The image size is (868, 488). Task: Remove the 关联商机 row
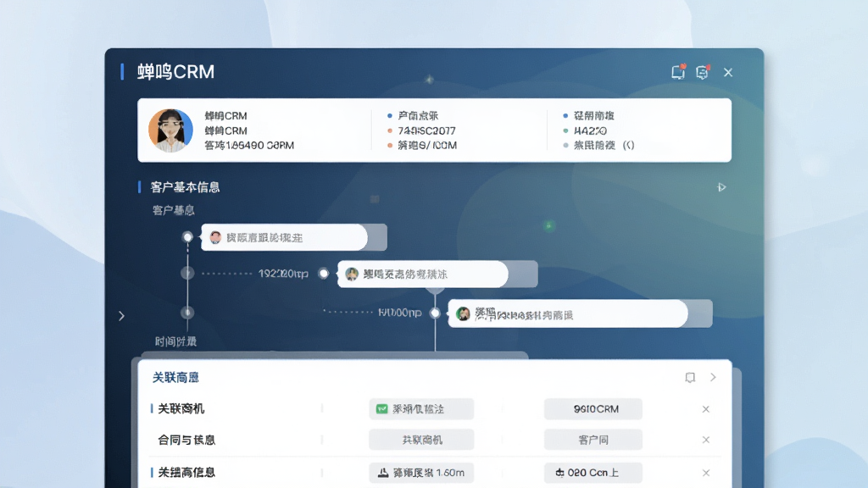coord(706,409)
